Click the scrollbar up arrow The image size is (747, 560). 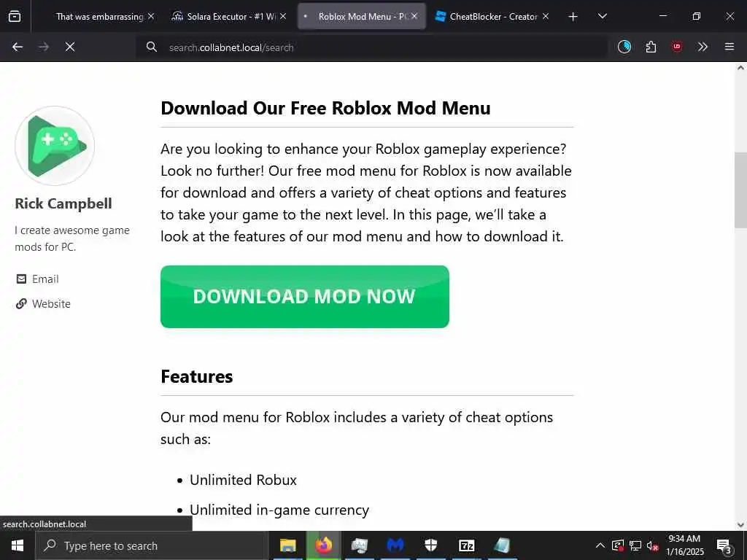tap(740, 68)
